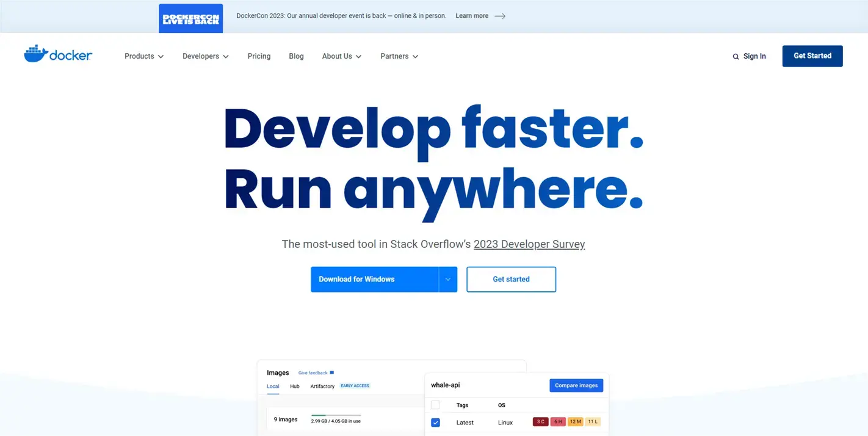This screenshot has width=868, height=436.
Task: Open Learn more about DockerCon 2023
Action: click(472, 16)
